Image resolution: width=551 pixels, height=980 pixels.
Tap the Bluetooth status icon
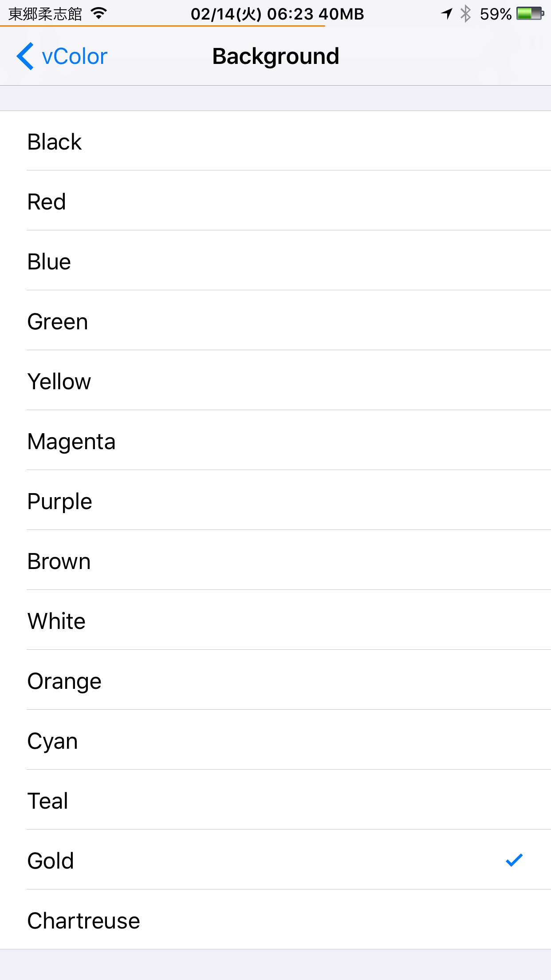click(465, 14)
